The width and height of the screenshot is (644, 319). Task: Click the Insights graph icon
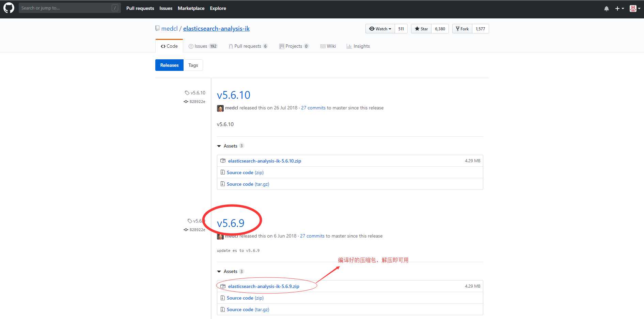349,46
